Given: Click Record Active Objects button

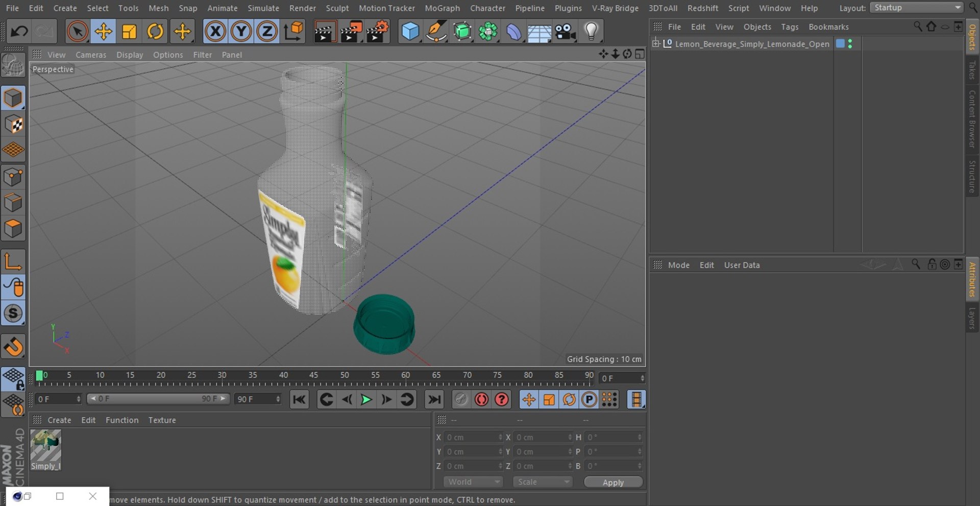Looking at the screenshot, I should pos(461,399).
